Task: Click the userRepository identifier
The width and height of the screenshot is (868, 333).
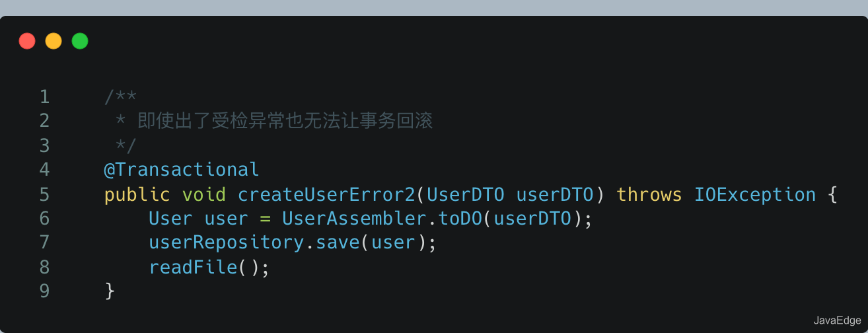Action: pos(226,242)
